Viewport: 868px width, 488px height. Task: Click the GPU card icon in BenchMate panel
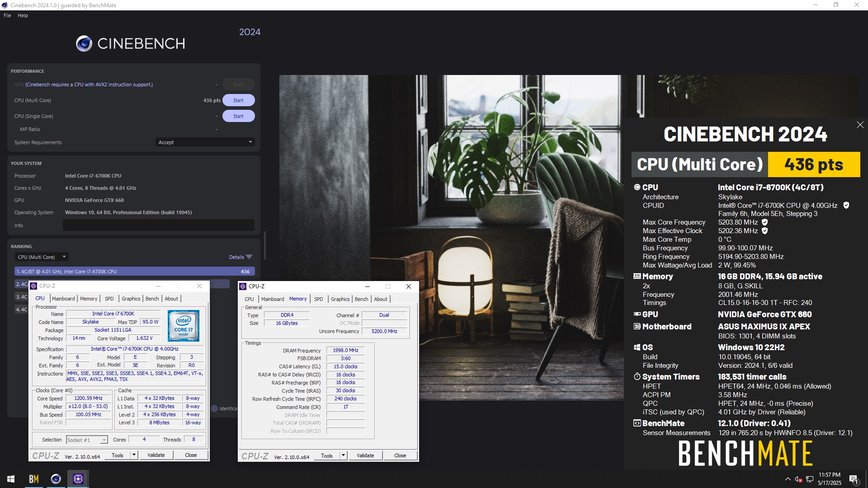(637, 314)
